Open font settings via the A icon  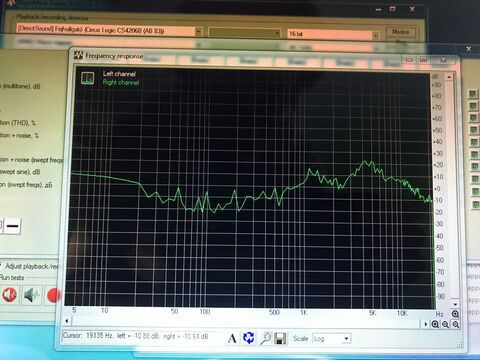coord(232,338)
